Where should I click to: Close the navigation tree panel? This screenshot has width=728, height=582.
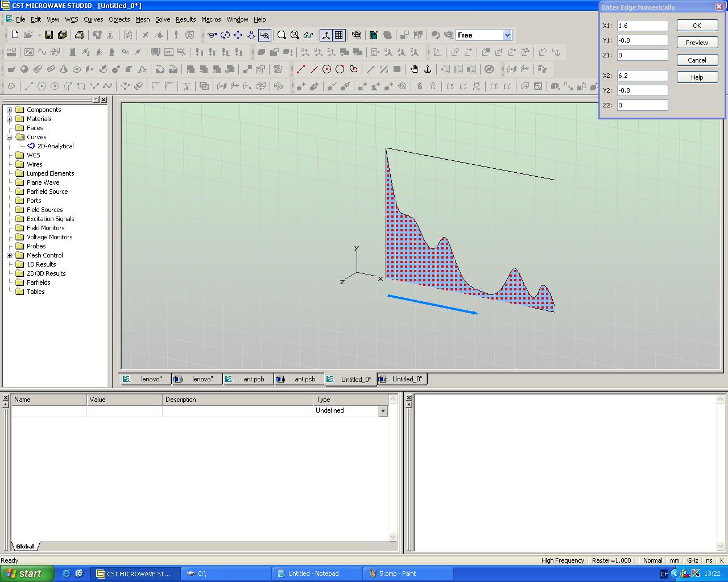(104, 99)
